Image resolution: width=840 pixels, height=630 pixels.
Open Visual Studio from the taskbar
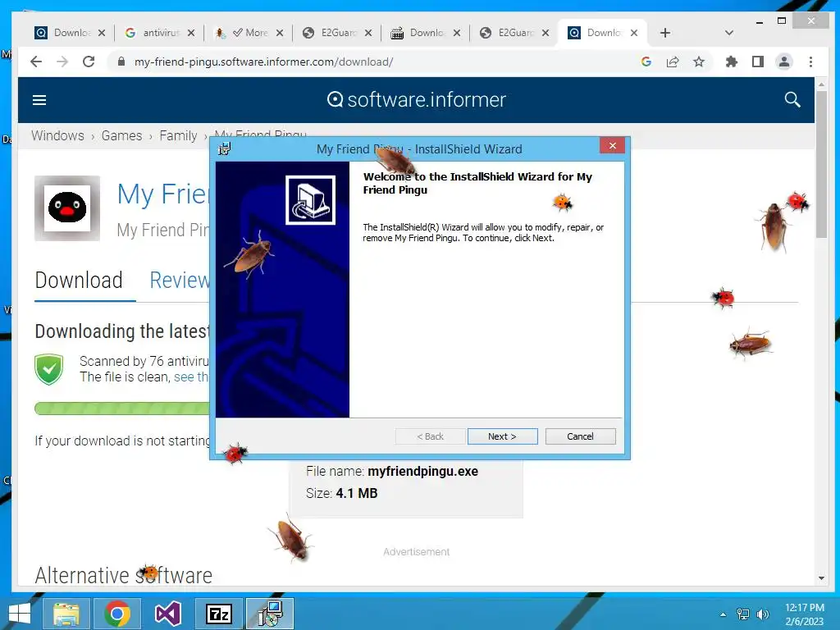point(167,614)
